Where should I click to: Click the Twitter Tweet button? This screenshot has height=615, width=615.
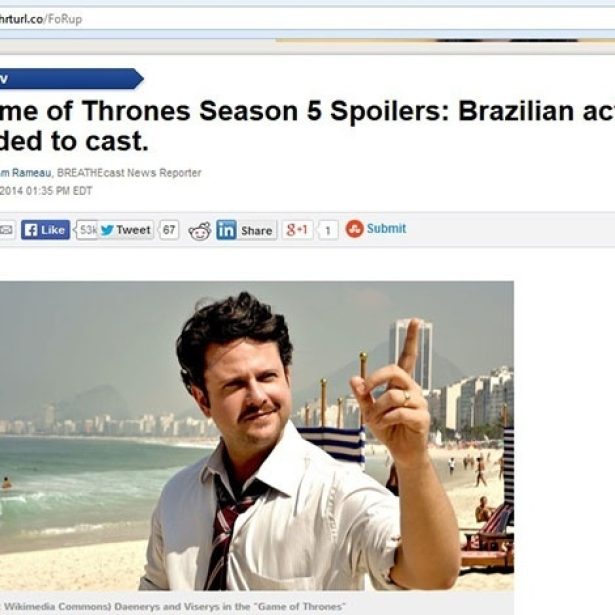126,230
